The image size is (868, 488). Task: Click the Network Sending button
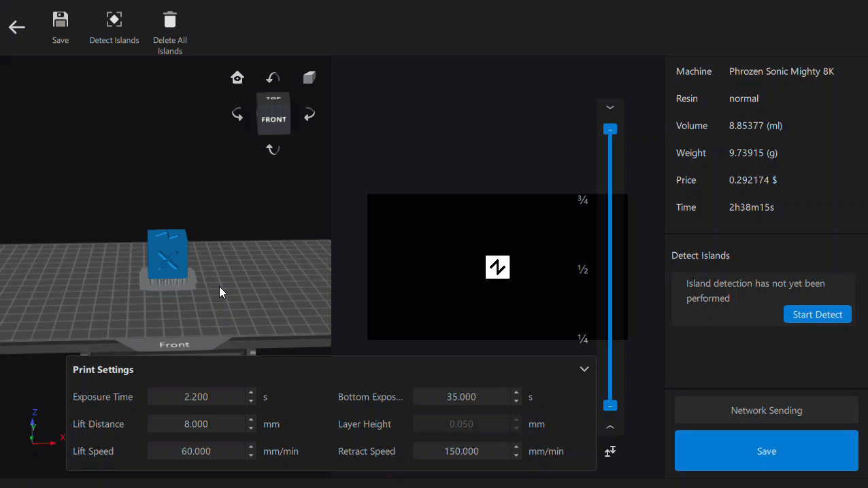766,411
